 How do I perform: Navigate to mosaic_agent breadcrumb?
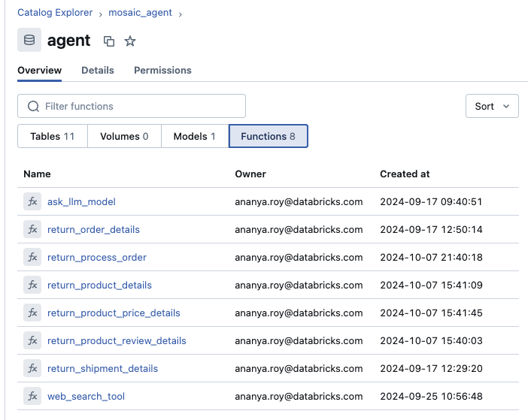point(140,13)
